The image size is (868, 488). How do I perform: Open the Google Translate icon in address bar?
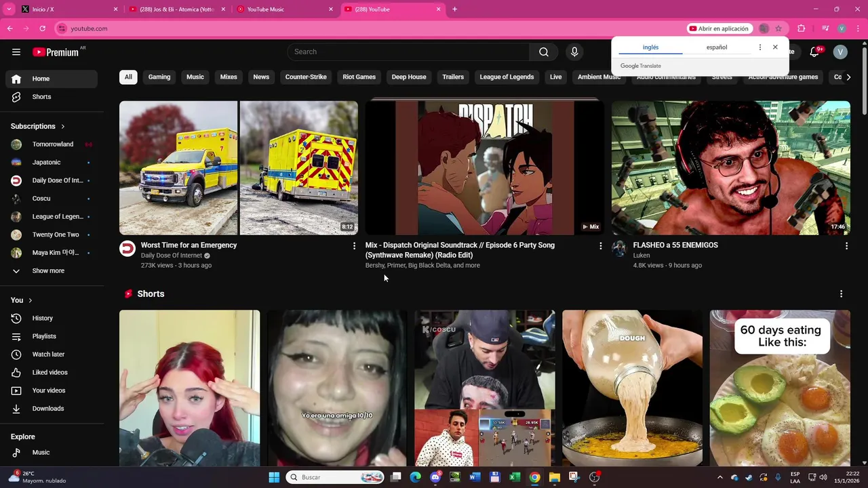(x=764, y=28)
